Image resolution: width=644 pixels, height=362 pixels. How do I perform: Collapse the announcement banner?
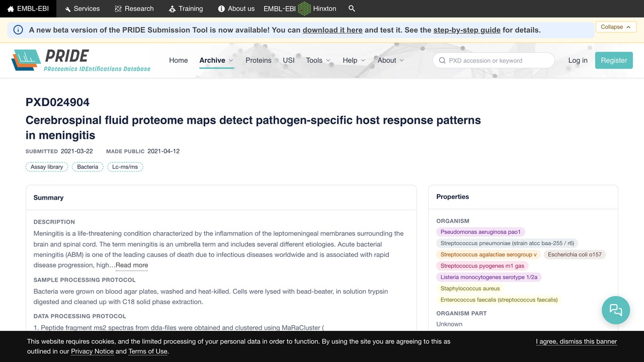click(x=616, y=27)
